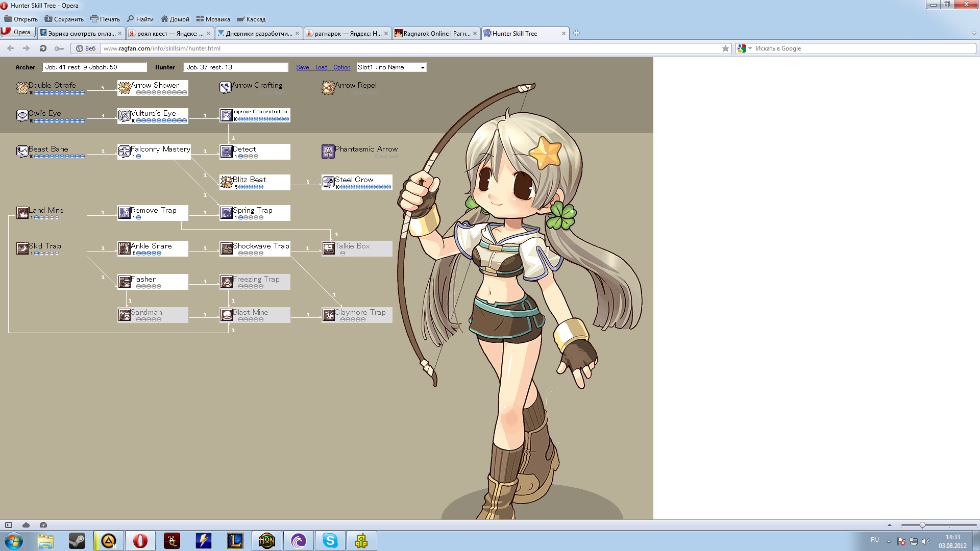Click the Land Mine skill icon

pos(22,213)
